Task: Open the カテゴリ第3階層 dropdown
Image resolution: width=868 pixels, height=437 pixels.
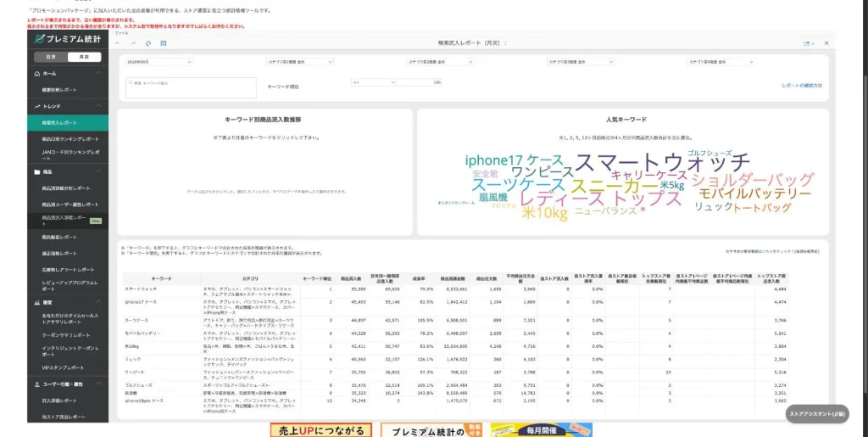Action: point(581,62)
